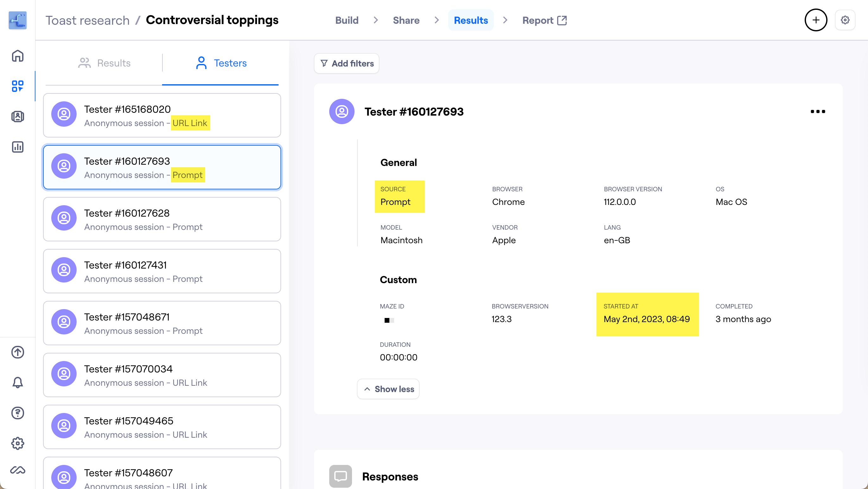This screenshot has height=489, width=868.
Task: Open the Build step in the navigation
Action: pyautogui.click(x=347, y=20)
